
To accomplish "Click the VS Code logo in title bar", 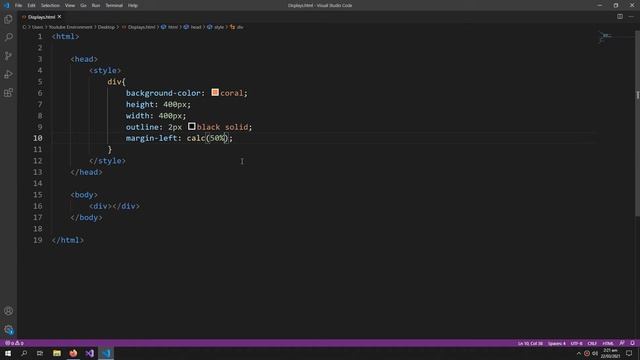I will point(7,5).
